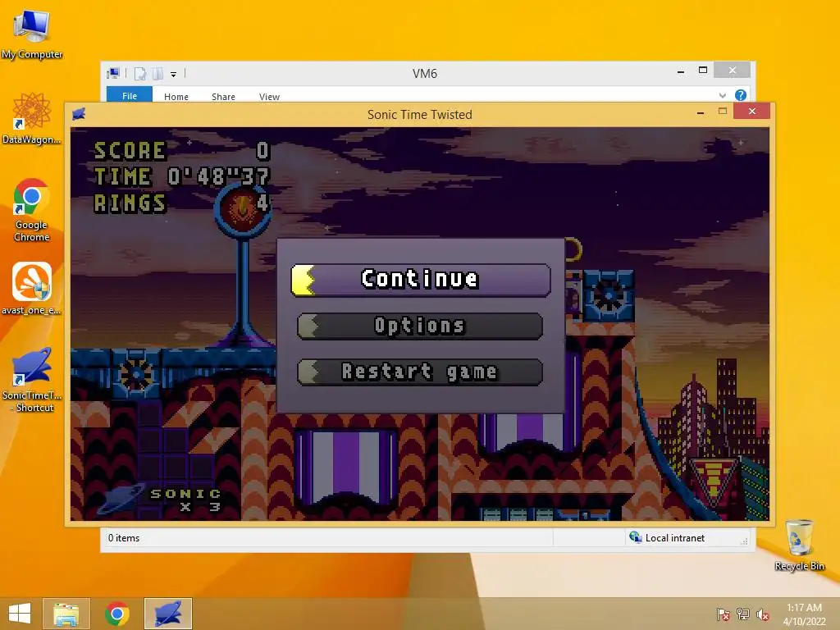Viewport: 840px width, 630px height.
Task: Open the Home tab in VM6 window
Action: point(176,97)
